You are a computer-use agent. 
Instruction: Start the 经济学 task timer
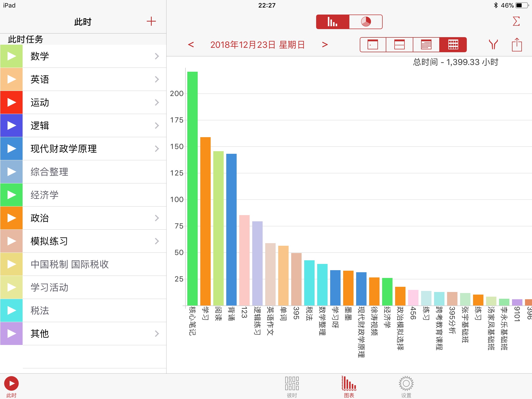(11, 195)
